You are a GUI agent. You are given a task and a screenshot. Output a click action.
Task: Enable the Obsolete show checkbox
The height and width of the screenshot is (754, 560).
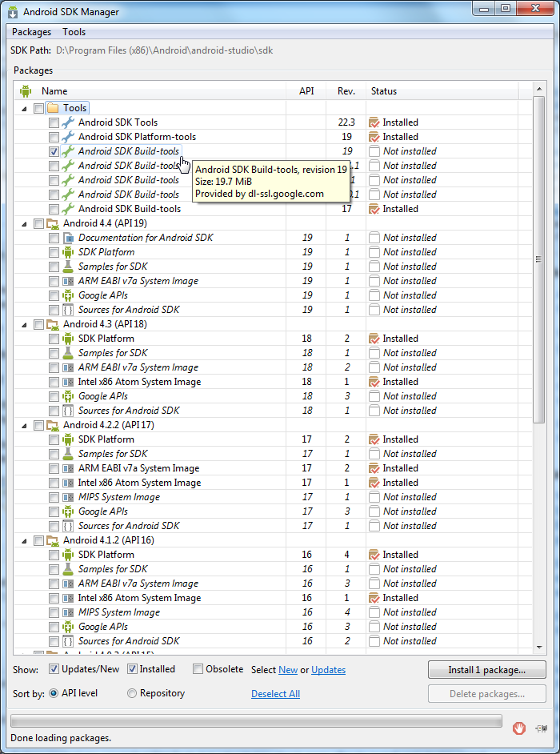tap(198, 669)
